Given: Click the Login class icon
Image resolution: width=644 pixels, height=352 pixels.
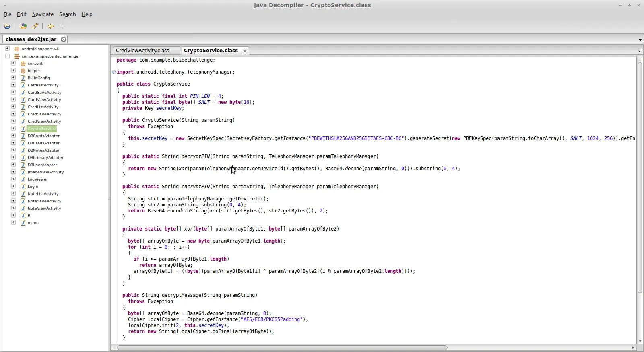Looking at the screenshot, I should click(23, 187).
